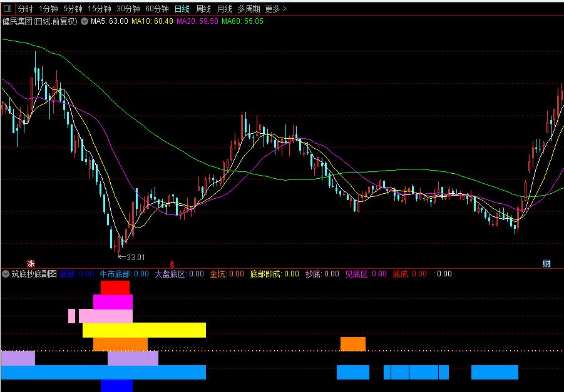
Task: Click the blue 财 marker icon
Action: point(546,263)
